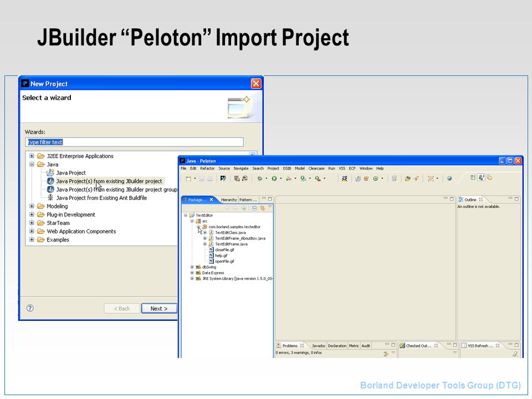This screenshot has height=399, width=532.
Task: Expand TextEditClass.java node
Action: point(205,232)
